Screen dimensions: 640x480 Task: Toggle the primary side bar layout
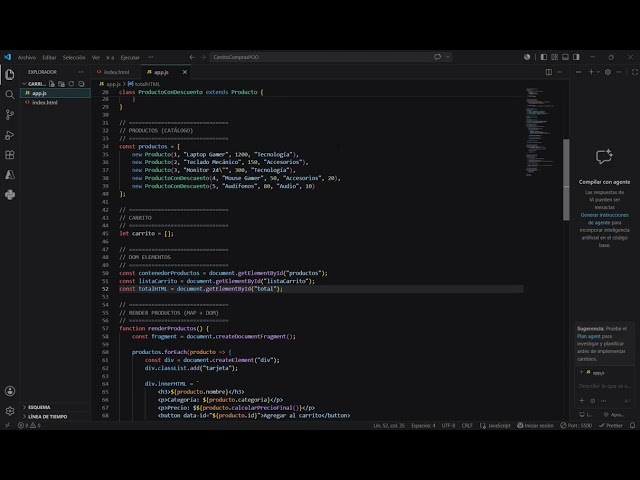[544, 57]
